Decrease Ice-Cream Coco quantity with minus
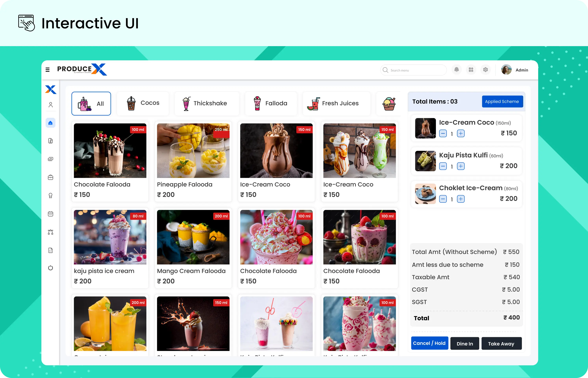This screenshot has width=588, height=378. coord(443,133)
